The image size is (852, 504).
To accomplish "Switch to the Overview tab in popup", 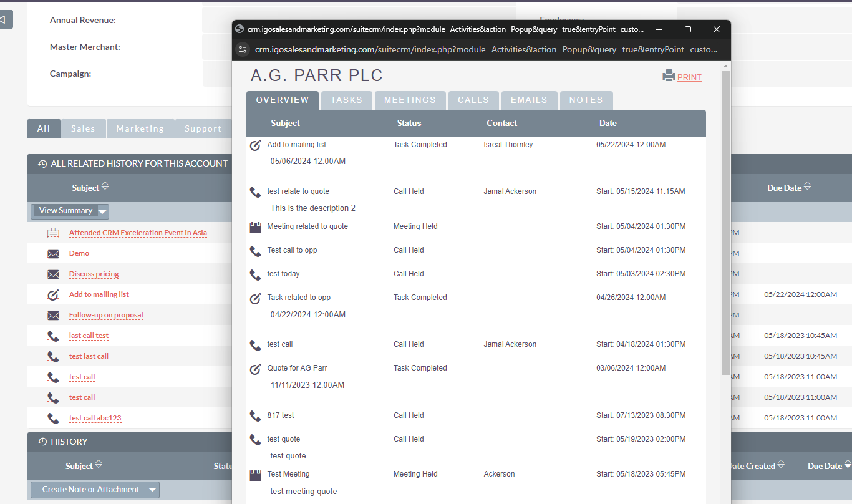I will [283, 100].
